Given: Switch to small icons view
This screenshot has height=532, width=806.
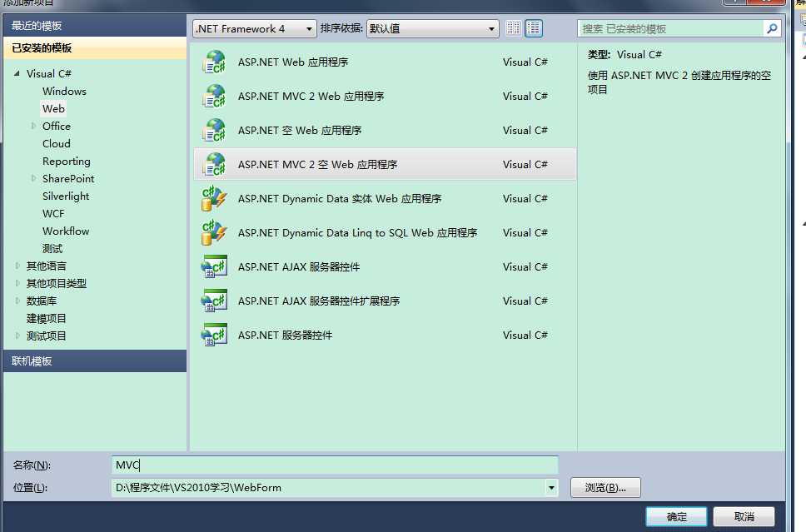Looking at the screenshot, I should 513,28.
